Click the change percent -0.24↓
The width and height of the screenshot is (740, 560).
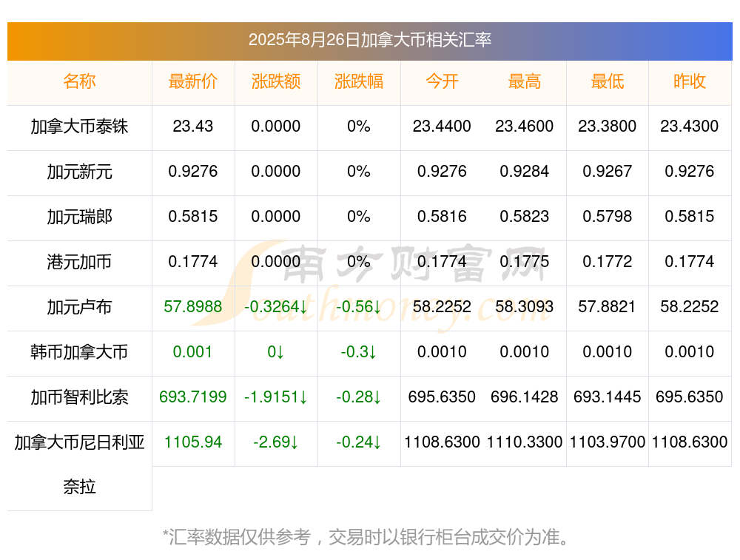coord(359,442)
